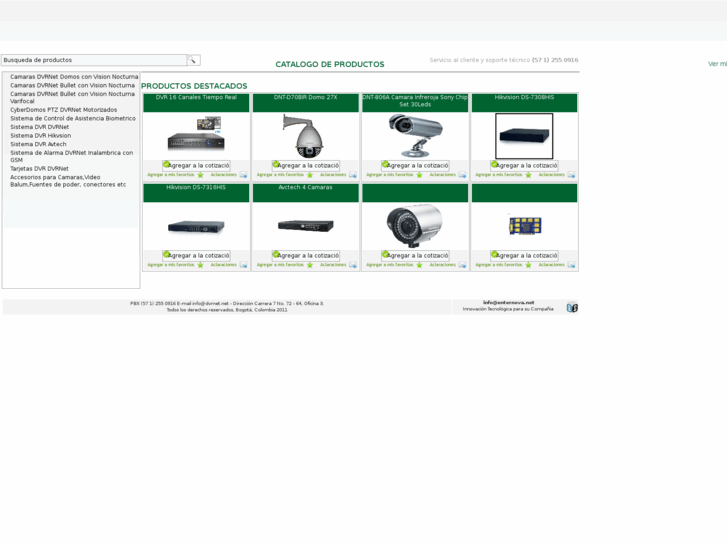Open Avtech 4 Camaras product title
This screenshot has width=727, height=545.
(x=306, y=187)
